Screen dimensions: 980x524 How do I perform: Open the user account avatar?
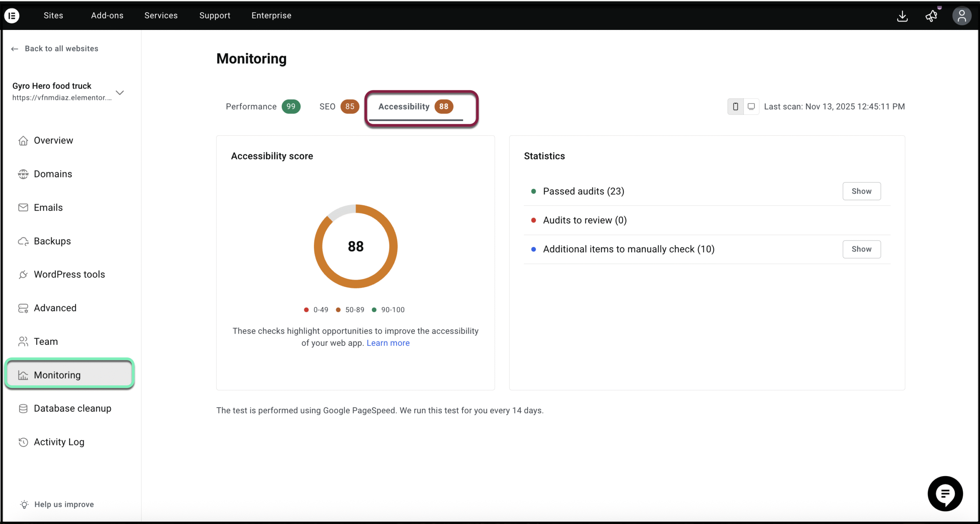[961, 16]
